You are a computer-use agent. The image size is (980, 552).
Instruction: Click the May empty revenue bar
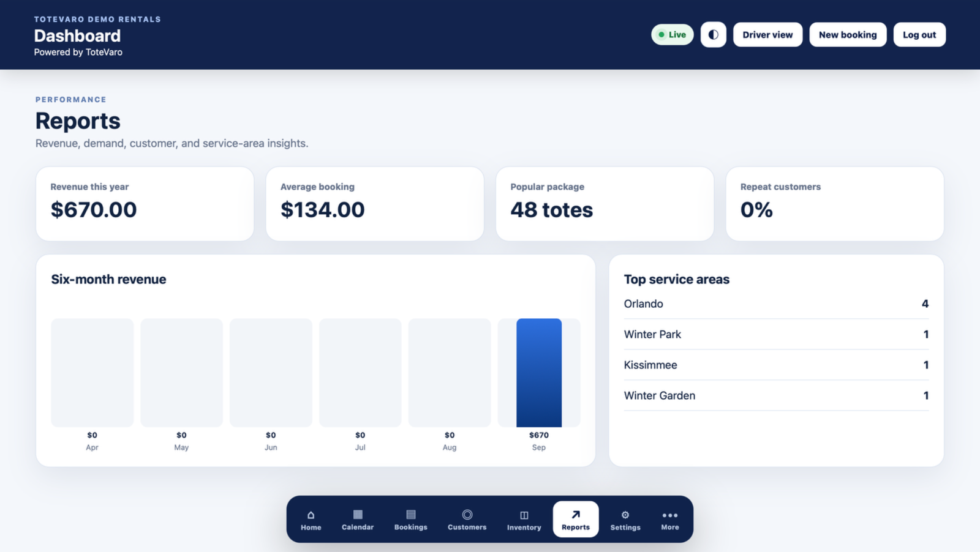point(182,373)
